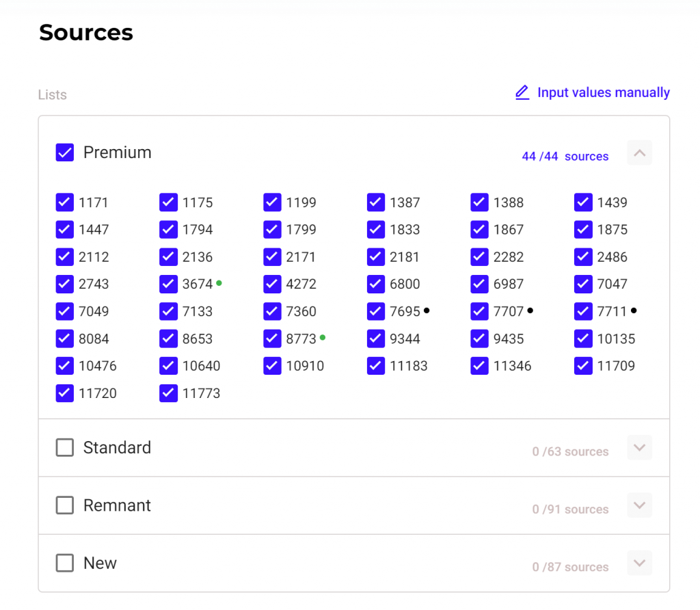
Task: Click the black dot next to source 7707
Action: (x=530, y=310)
